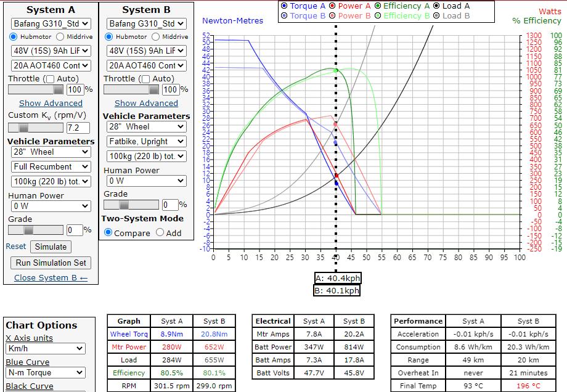Image resolution: width=567 pixels, height=392 pixels.
Task: Toggle Torque B legend indicator
Action: click(x=285, y=15)
